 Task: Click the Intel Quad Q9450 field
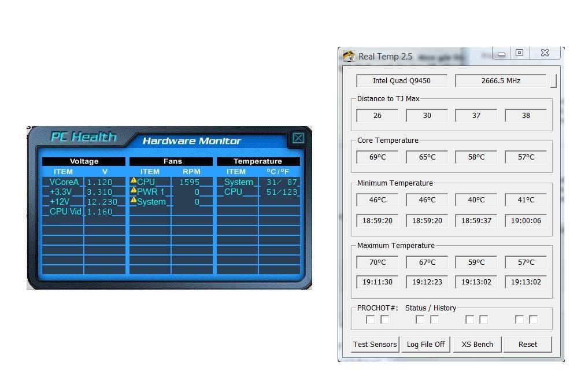point(401,81)
